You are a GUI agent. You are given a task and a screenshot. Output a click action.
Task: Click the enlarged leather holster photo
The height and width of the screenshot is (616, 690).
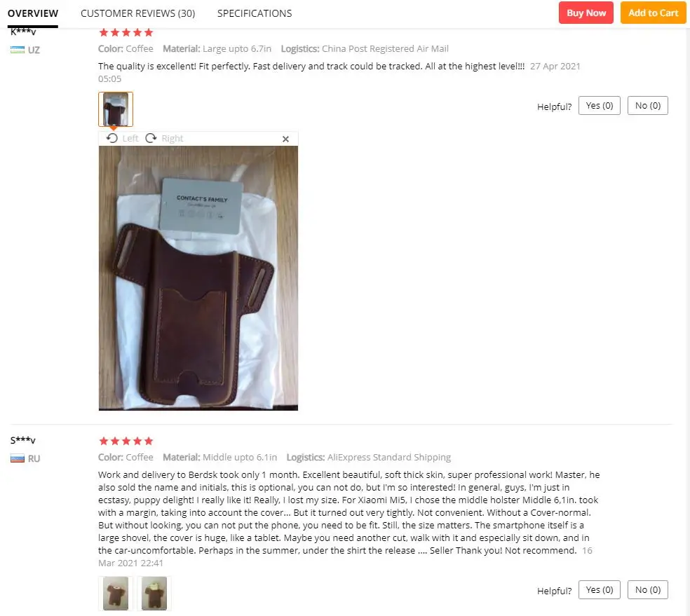(198, 278)
